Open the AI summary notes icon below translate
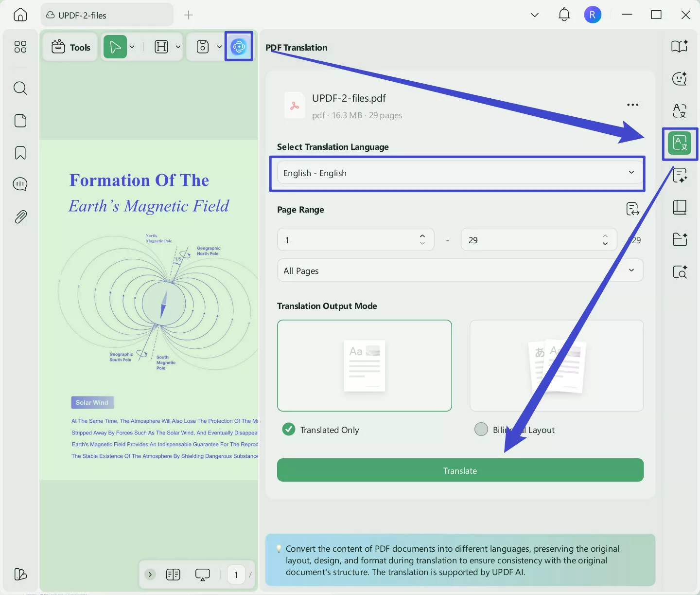Viewport: 700px width, 595px height. click(680, 176)
